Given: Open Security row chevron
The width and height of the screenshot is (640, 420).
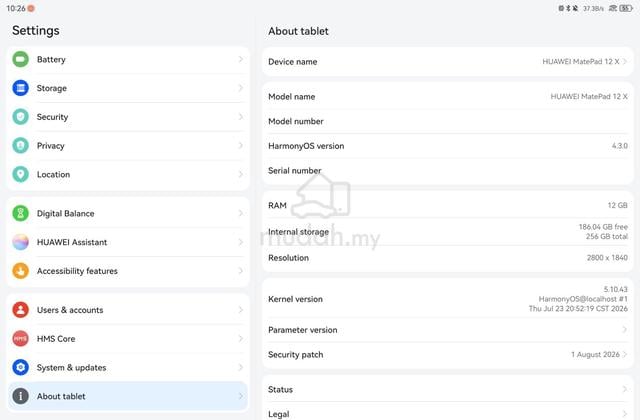Looking at the screenshot, I should point(241,117).
